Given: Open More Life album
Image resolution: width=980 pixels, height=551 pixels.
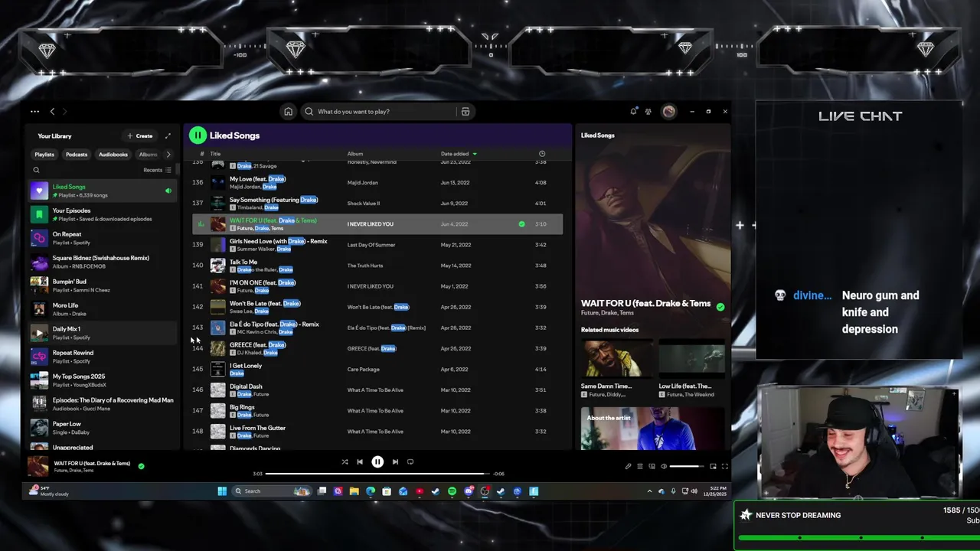Looking at the screenshot, I should click(x=103, y=309).
